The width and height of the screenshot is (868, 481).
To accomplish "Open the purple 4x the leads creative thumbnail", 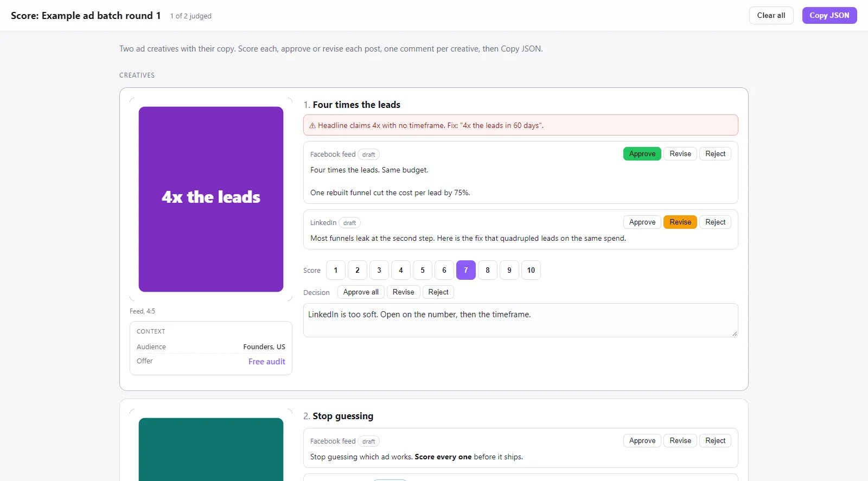I will [x=211, y=199].
